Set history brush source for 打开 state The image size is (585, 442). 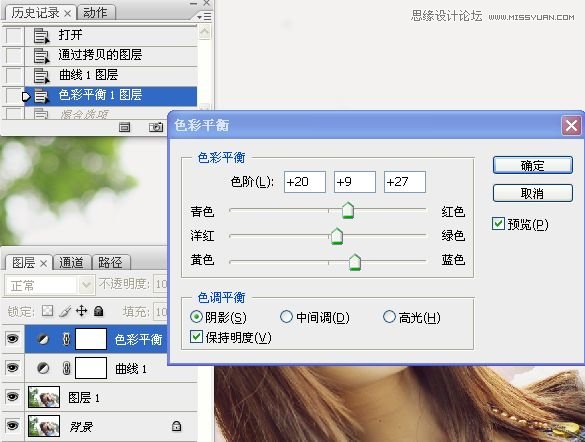[x=14, y=36]
